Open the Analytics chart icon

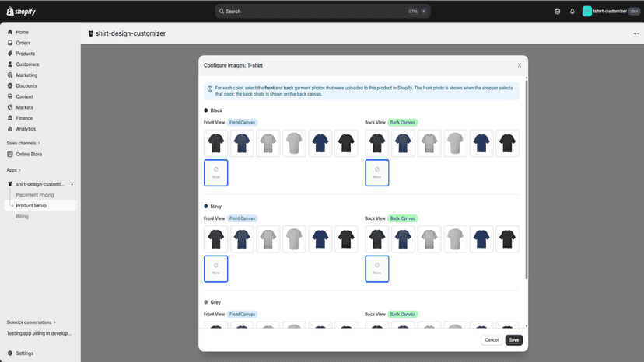click(x=10, y=128)
